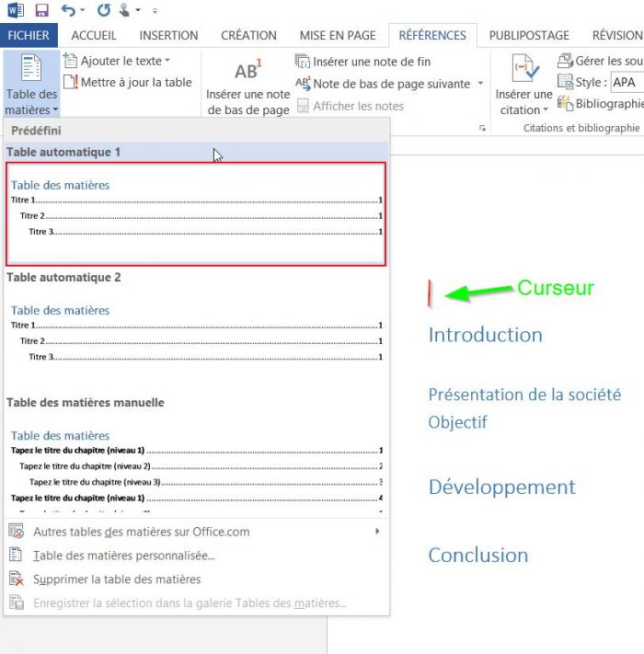Click the Insérer une note de fin icon
The height and width of the screenshot is (654, 644).
click(303, 62)
